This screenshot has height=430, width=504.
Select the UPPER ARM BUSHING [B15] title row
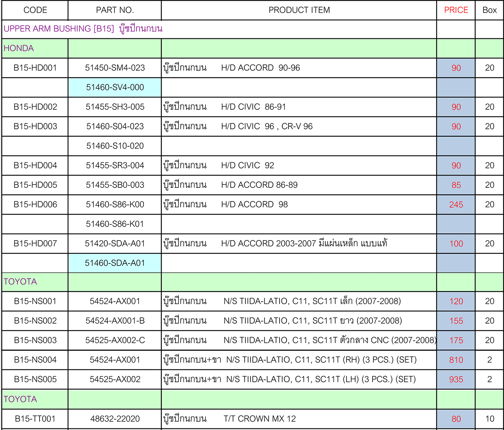point(219,29)
